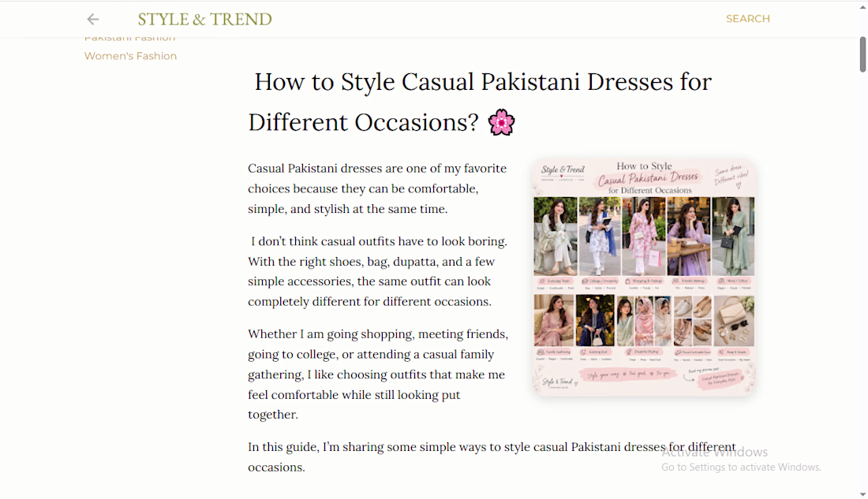This screenshot has width=868, height=499.
Task: Click the vertical scrollbar thumb
Action: click(862, 54)
